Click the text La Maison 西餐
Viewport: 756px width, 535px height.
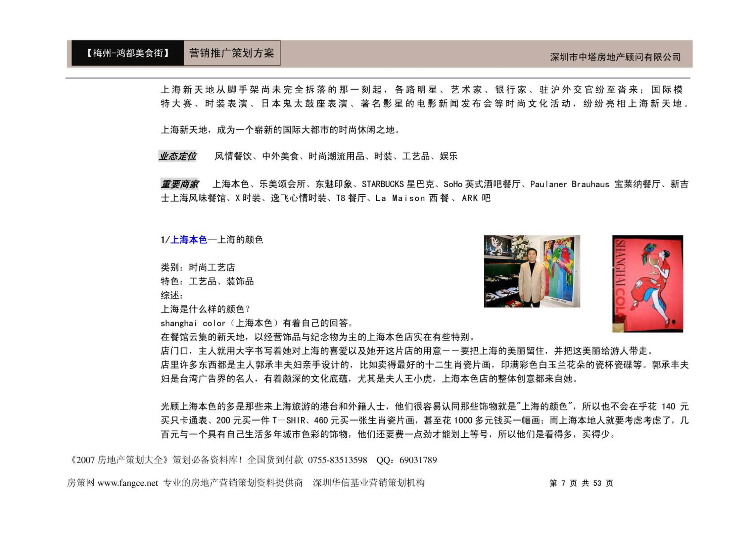point(412,198)
